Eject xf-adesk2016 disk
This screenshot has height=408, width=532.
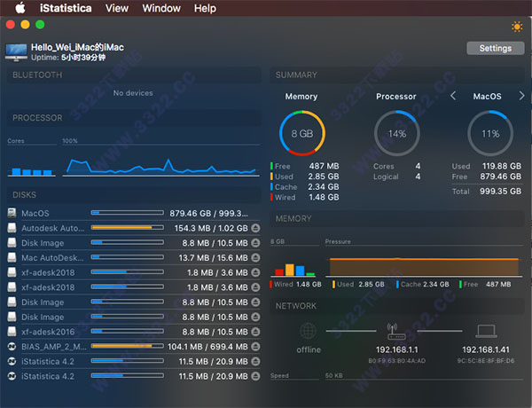256,332
